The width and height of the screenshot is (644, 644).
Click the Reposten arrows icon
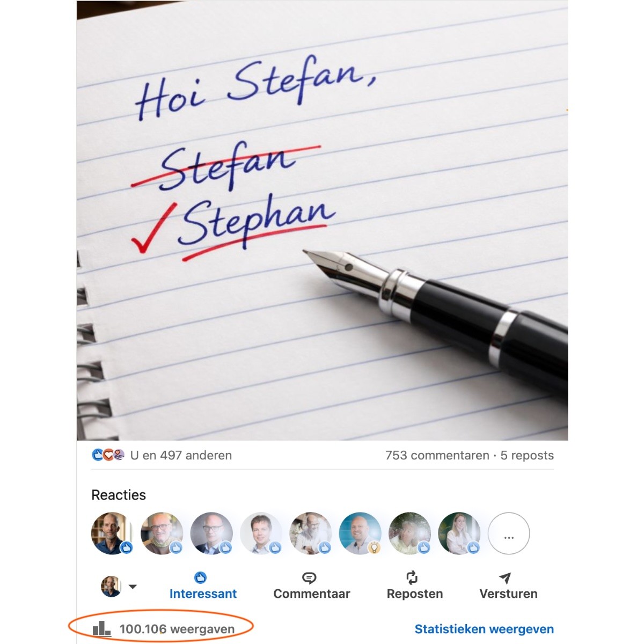click(412, 577)
